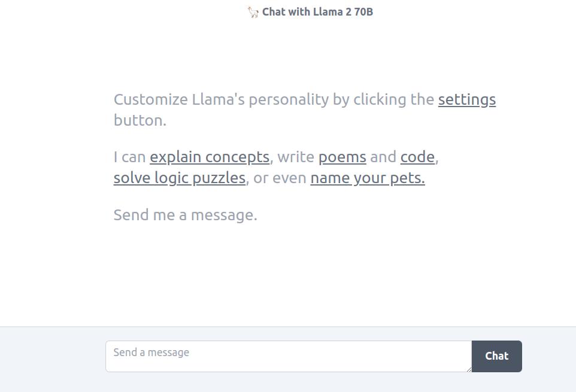576x392 pixels.
Task: Click the llama emoji icon in header
Action: point(253,12)
